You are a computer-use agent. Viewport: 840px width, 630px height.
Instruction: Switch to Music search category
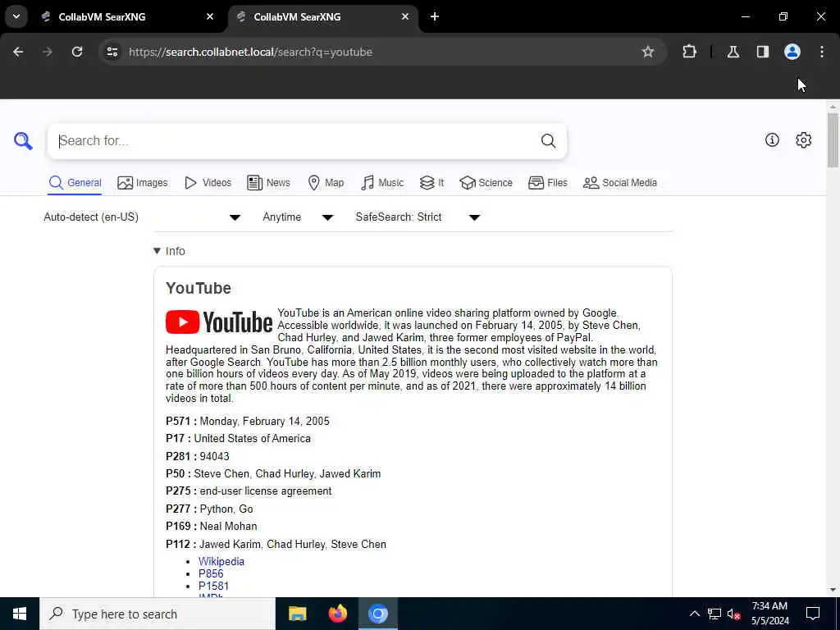click(x=382, y=183)
